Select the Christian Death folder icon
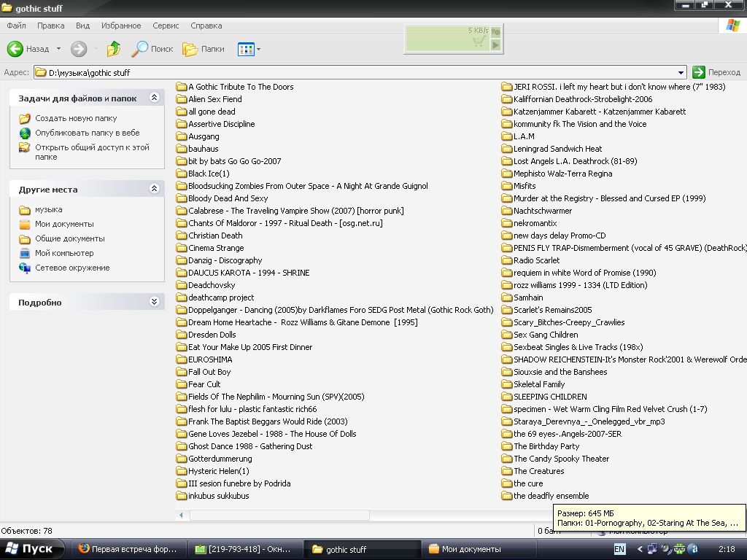 coord(181,236)
